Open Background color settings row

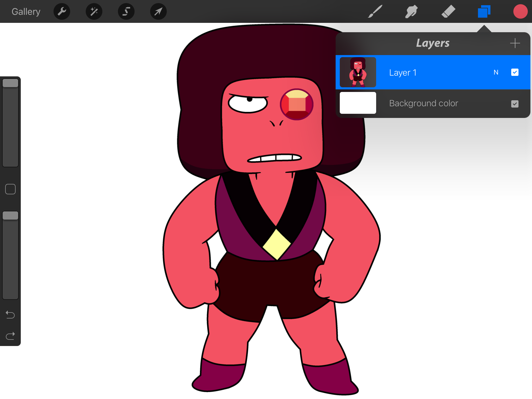coord(423,103)
